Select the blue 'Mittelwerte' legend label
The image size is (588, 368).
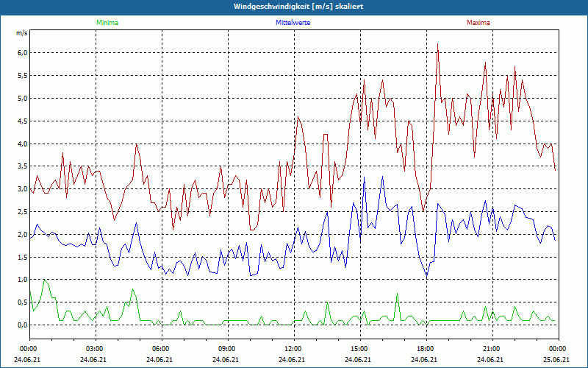[293, 23]
